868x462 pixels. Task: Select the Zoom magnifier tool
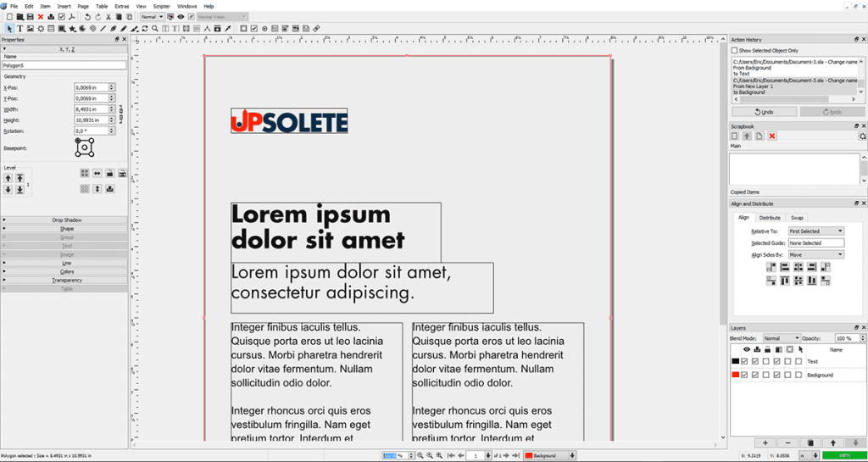click(x=153, y=28)
